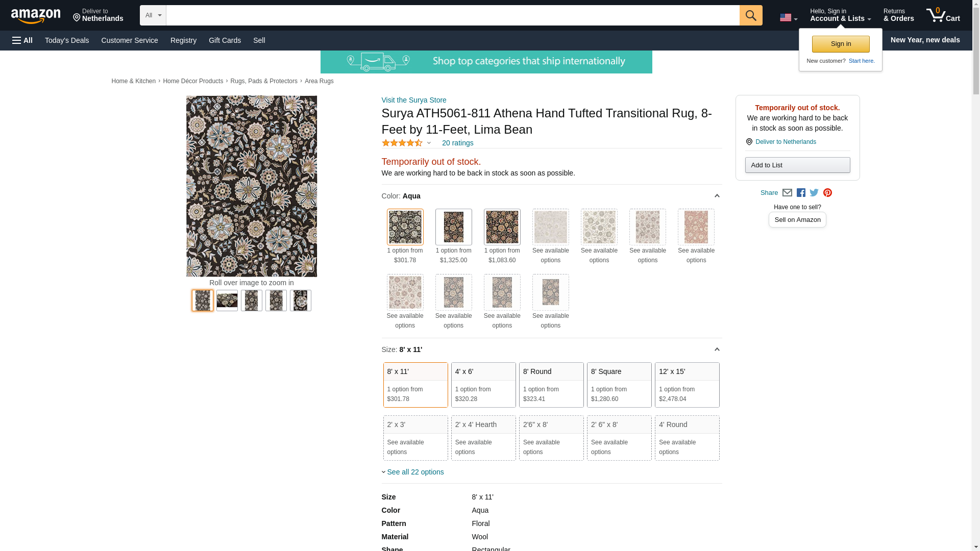Open the All search category dropdown
The height and width of the screenshot is (551, 980).
[153, 15]
